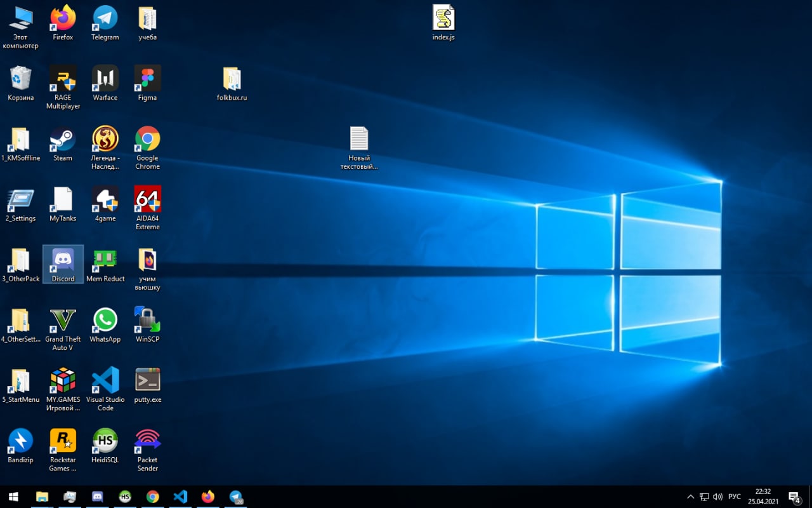Select the Figma desktop shortcut
812x508 pixels.
click(147, 84)
